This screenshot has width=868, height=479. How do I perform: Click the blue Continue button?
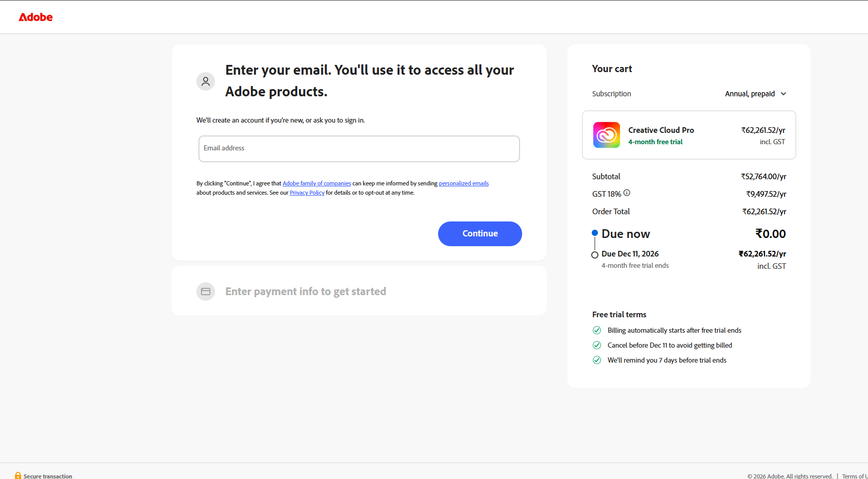pyautogui.click(x=480, y=234)
